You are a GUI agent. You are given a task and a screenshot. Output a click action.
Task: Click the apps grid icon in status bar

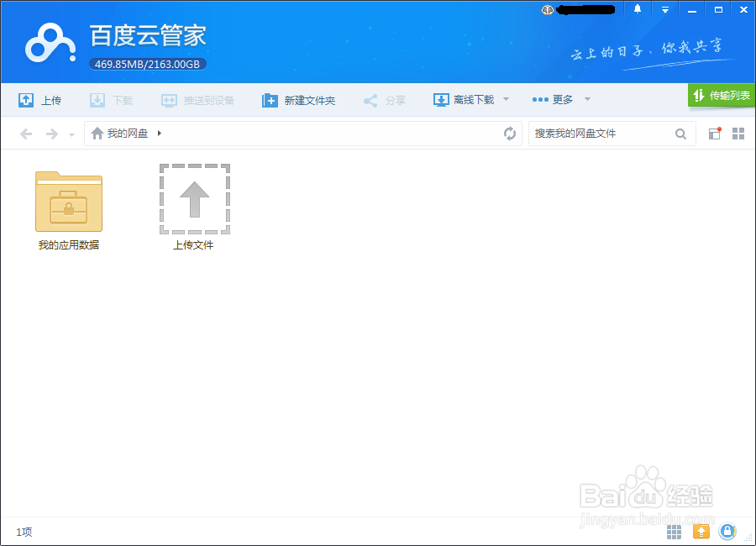pos(674,532)
